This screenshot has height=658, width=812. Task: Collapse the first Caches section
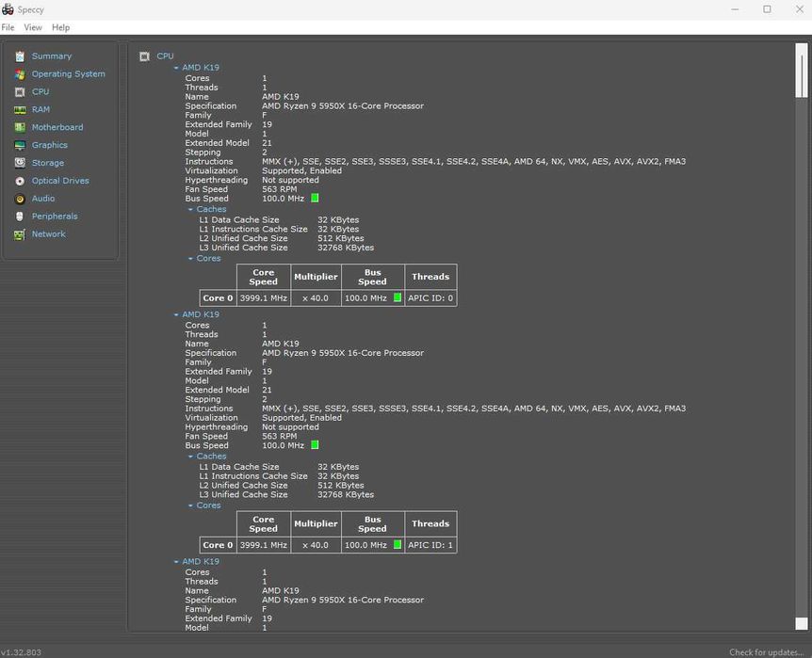(x=190, y=210)
